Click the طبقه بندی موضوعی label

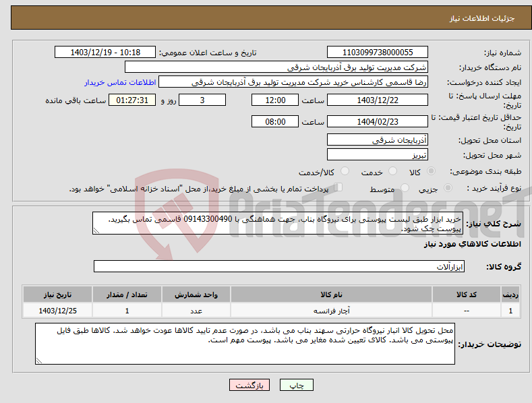click(x=485, y=172)
